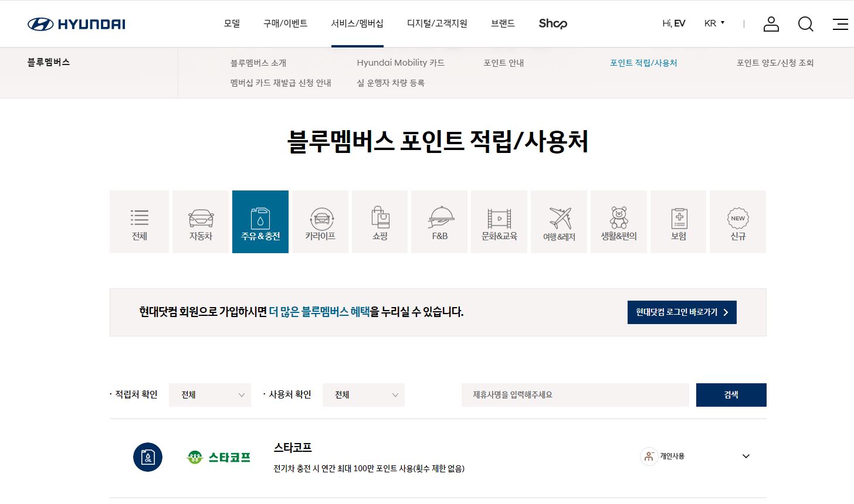Click the Hi, EV link
This screenshot has height=504, width=854.
[674, 23]
